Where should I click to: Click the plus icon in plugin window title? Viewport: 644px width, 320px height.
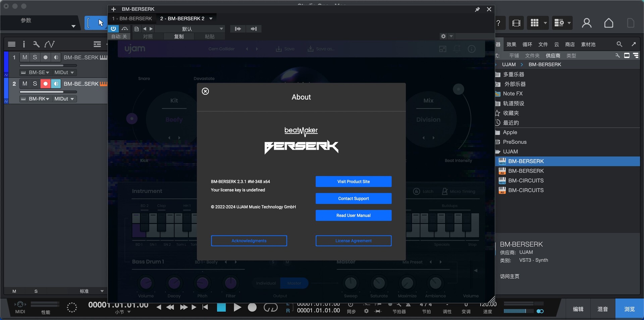113,9
